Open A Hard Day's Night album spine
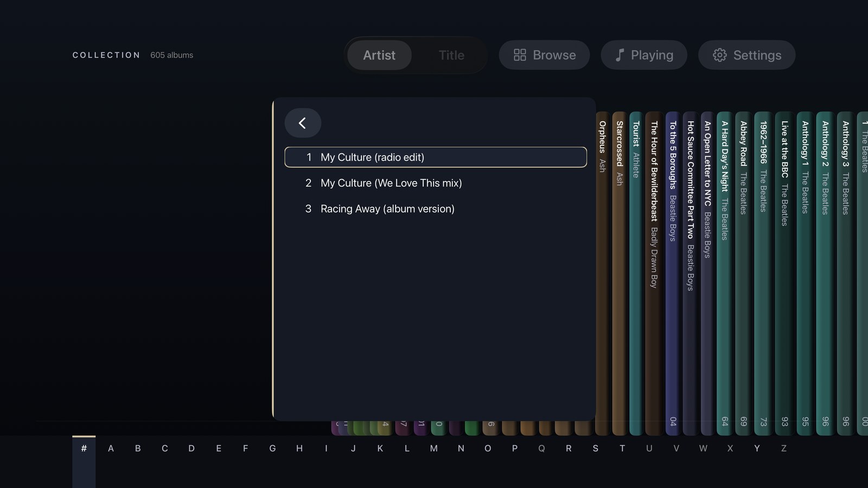Image resolution: width=868 pixels, height=488 pixels. 724,273
